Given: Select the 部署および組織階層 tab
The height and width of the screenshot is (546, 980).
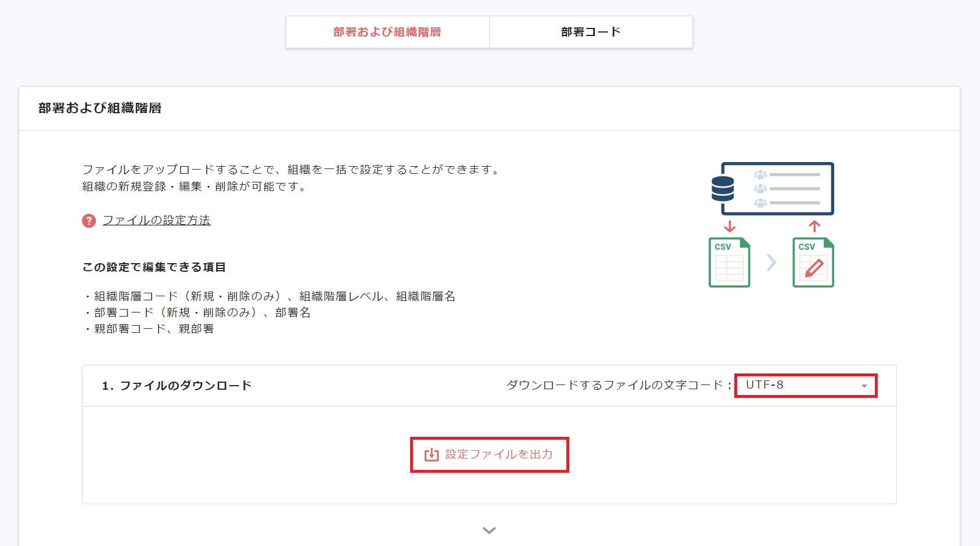Looking at the screenshot, I should pyautogui.click(x=387, y=31).
